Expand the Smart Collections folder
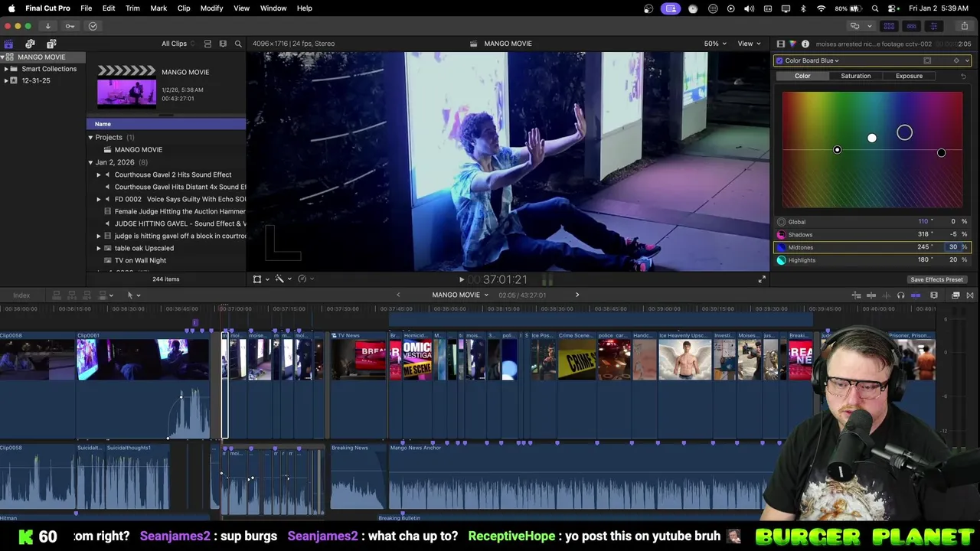The width and height of the screenshot is (980, 551). point(6,69)
